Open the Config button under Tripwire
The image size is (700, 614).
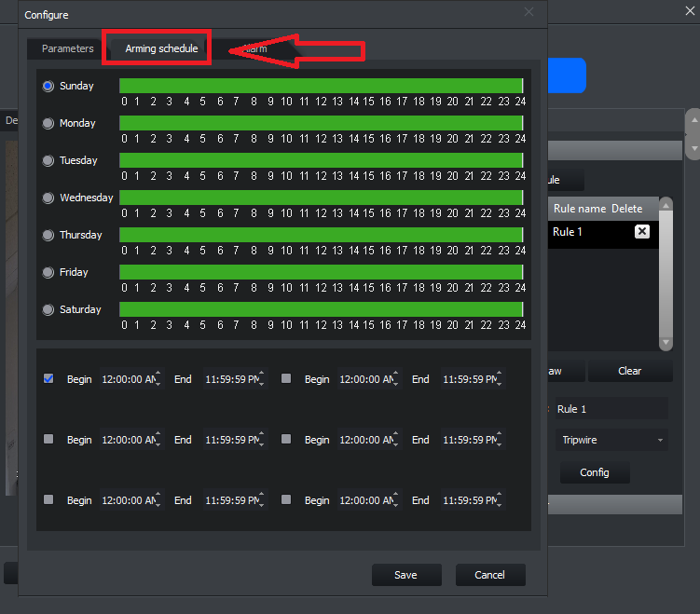coord(595,472)
